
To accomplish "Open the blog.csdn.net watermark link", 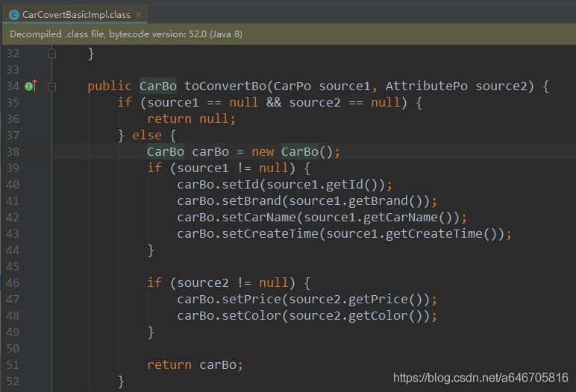I will (x=480, y=378).
